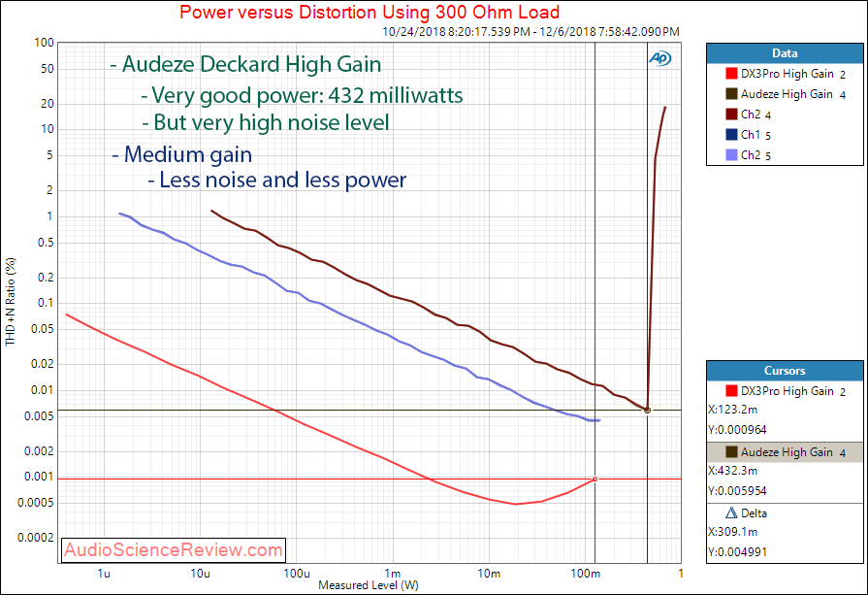
Task: Click the 10m tick label on horizontal axis
Action: coord(489,574)
